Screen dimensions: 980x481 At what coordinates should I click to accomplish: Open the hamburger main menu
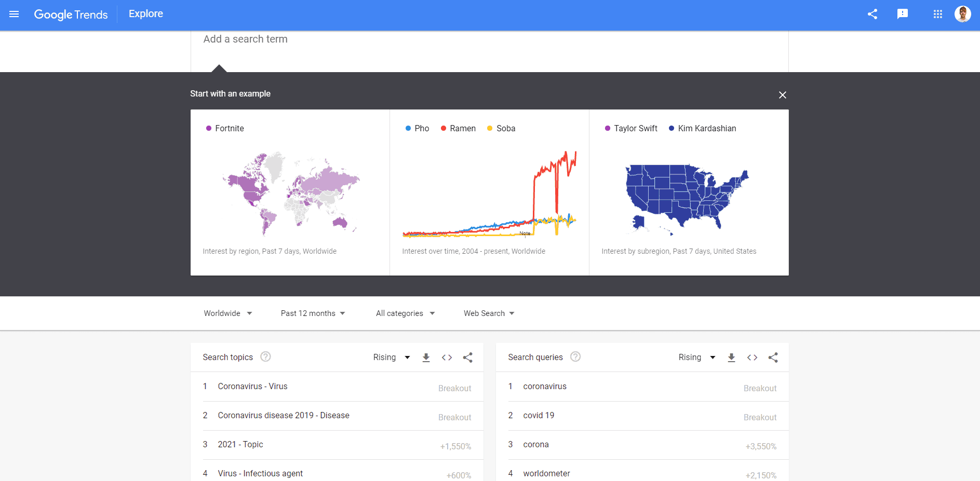[14, 14]
